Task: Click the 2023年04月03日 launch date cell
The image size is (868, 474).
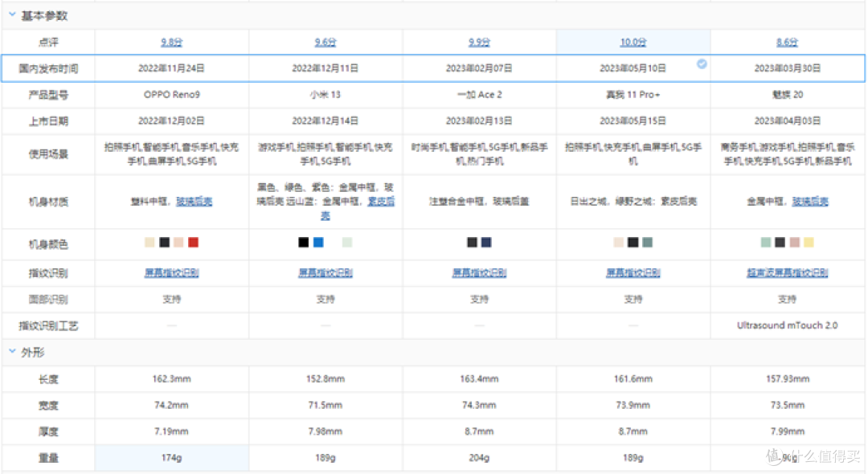Action: point(787,121)
